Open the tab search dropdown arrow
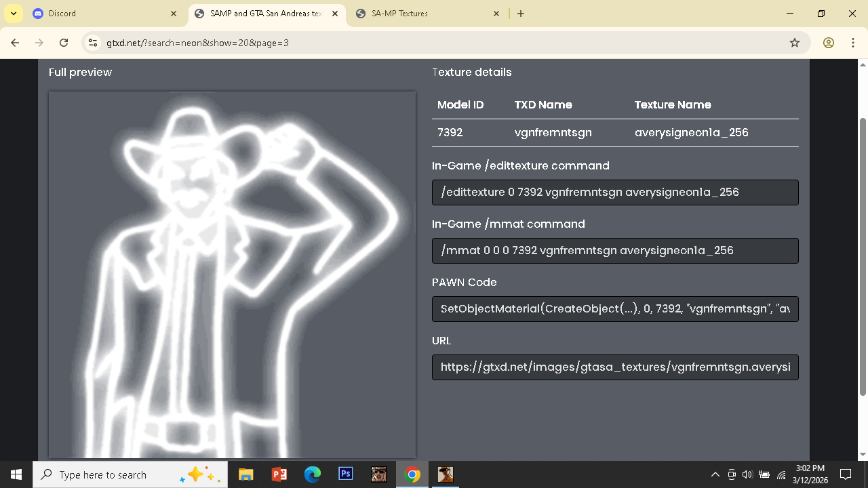The width and height of the screenshot is (868, 488). click(x=14, y=14)
